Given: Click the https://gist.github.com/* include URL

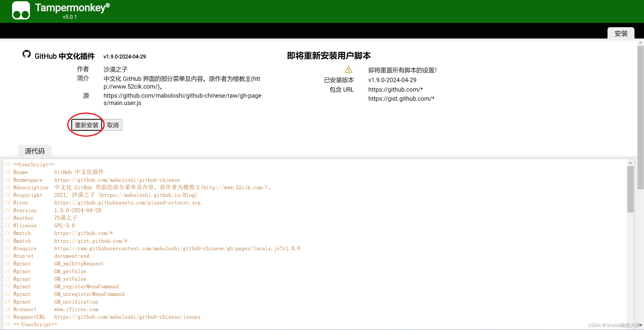Looking at the screenshot, I should tap(401, 99).
